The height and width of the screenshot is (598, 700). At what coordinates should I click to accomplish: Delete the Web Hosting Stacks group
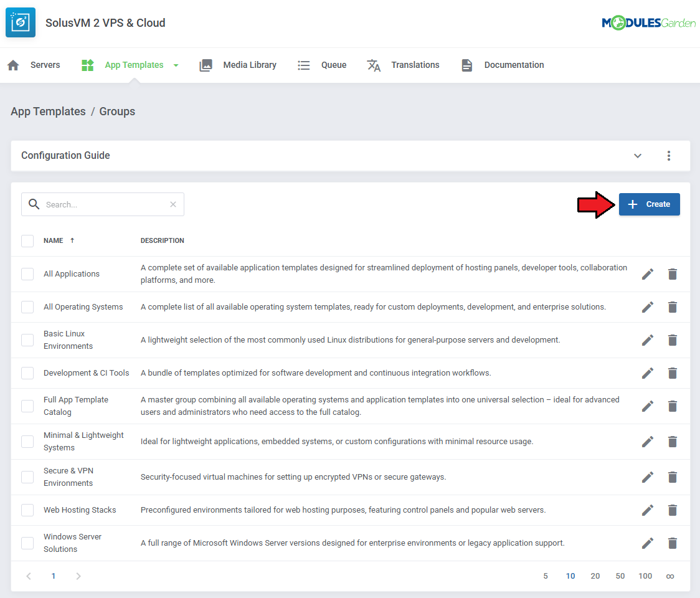click(x=673, y=510)
